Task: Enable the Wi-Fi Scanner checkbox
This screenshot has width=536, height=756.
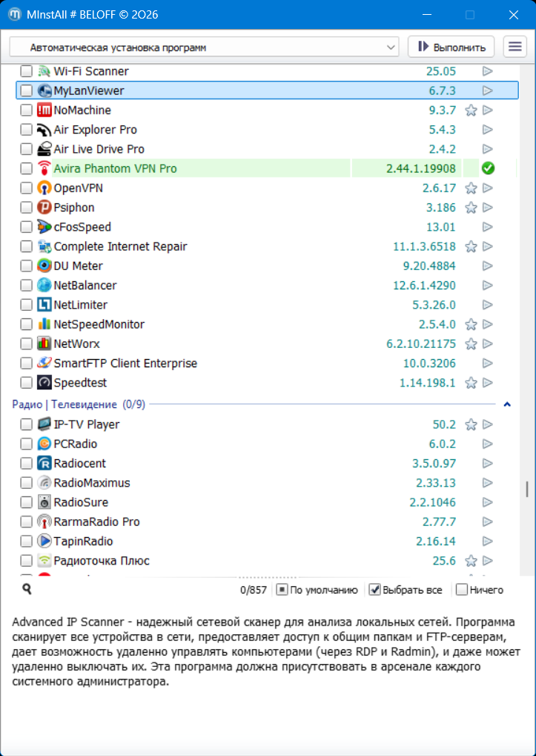Action: coord(26,72)
